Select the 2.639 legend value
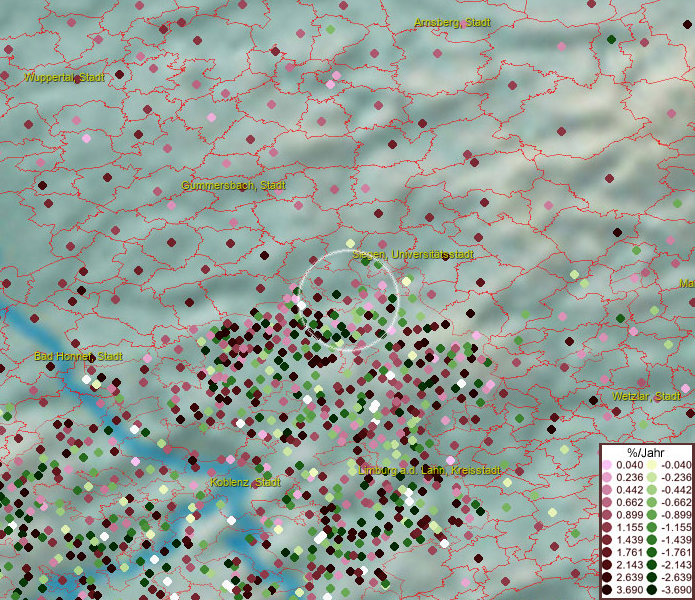This screenshot has width=695, height=600. click(629, 577)
